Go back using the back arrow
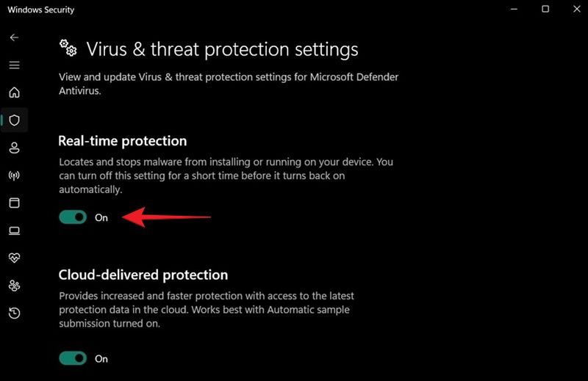The image size is (588, 381). coord(14,37)
